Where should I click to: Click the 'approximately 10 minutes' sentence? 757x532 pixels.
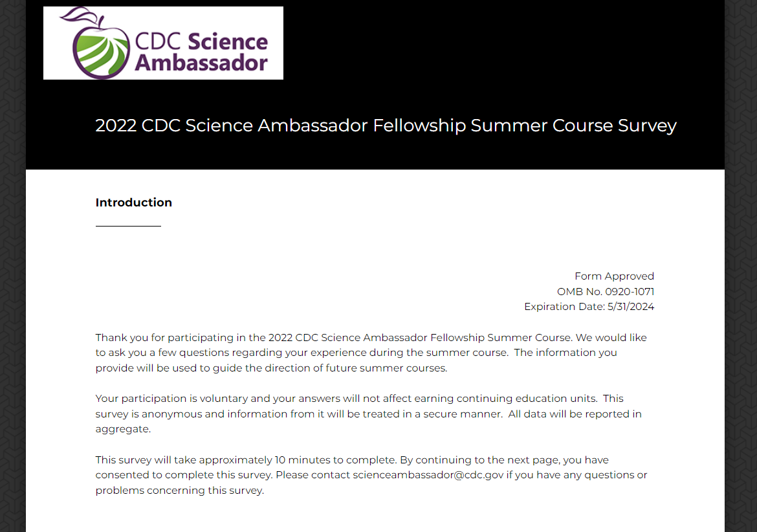(x=246, y=460)
